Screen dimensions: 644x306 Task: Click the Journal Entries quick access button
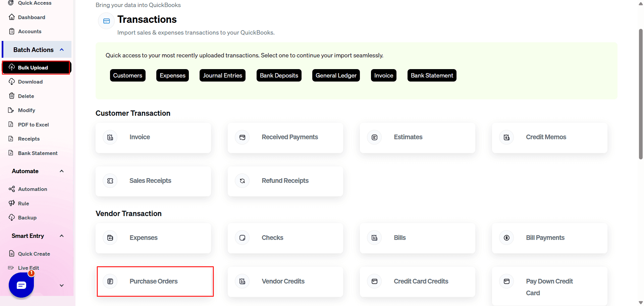(x=222, y=75)
